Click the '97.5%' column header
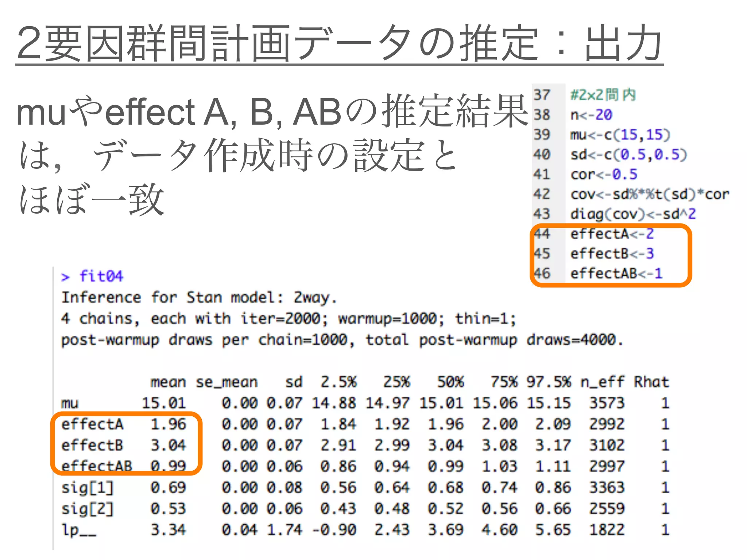The image size is (747, 560). click(x=549, y=382)
